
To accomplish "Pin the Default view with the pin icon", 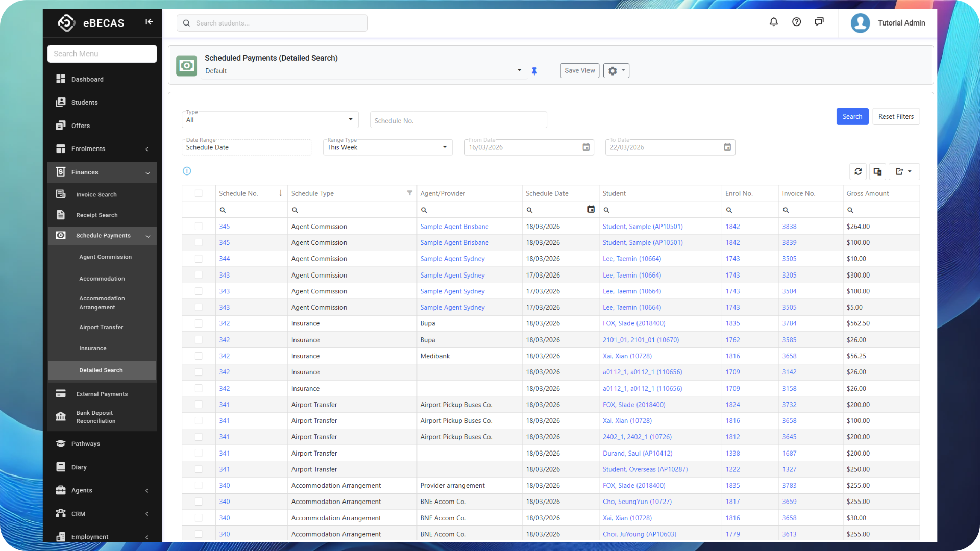I will (x=534, y=71).
